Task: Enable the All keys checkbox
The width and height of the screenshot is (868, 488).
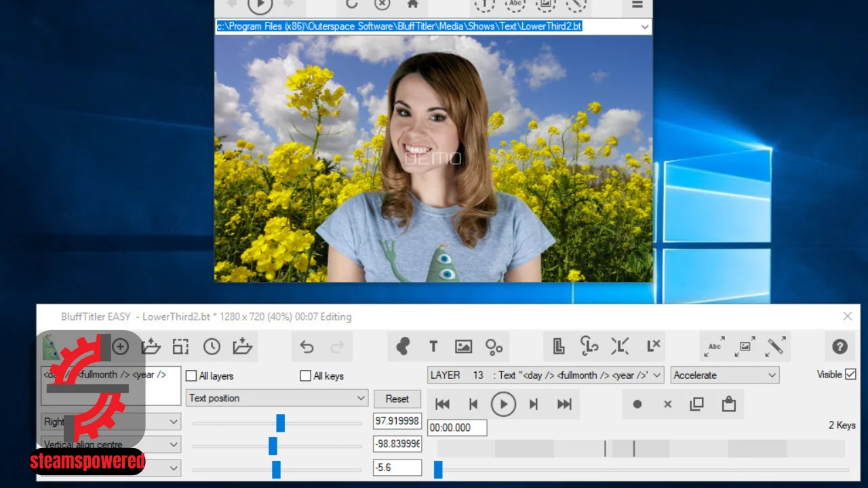Action: (305, 375)
